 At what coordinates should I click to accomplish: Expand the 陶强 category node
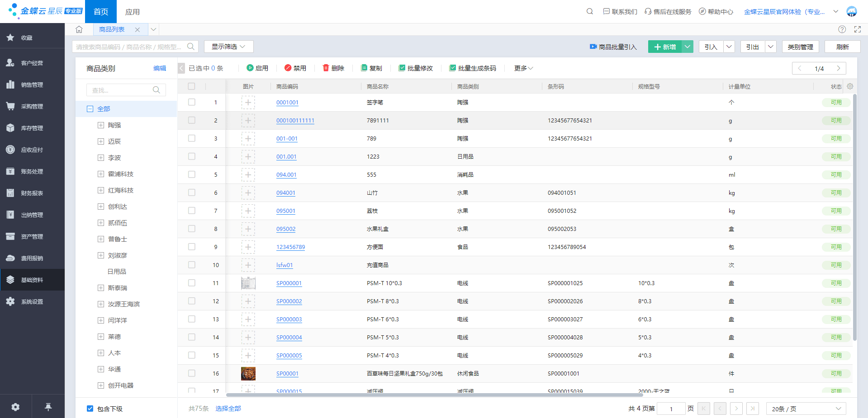pos(101,125)
